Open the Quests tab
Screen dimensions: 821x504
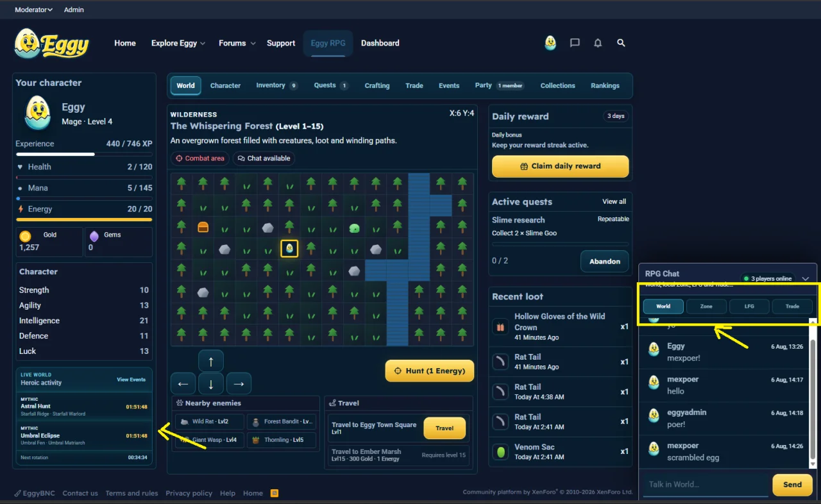coord(330,85)
